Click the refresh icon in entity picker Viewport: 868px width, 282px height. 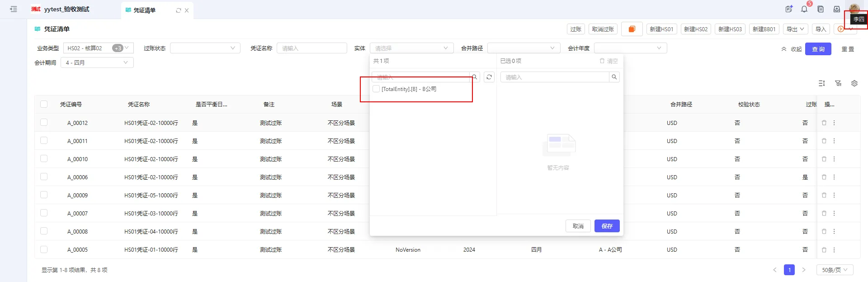pyautogui.click(x=489, y=77)
